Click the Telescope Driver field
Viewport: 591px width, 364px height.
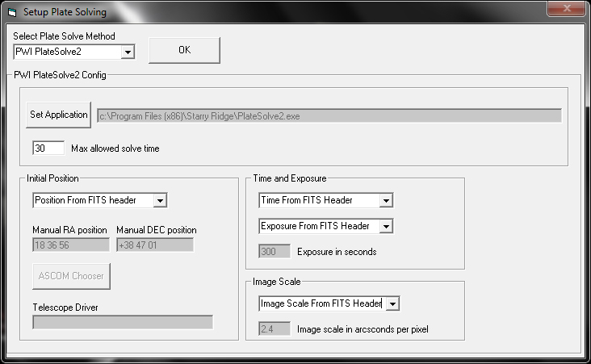[123, 322]
